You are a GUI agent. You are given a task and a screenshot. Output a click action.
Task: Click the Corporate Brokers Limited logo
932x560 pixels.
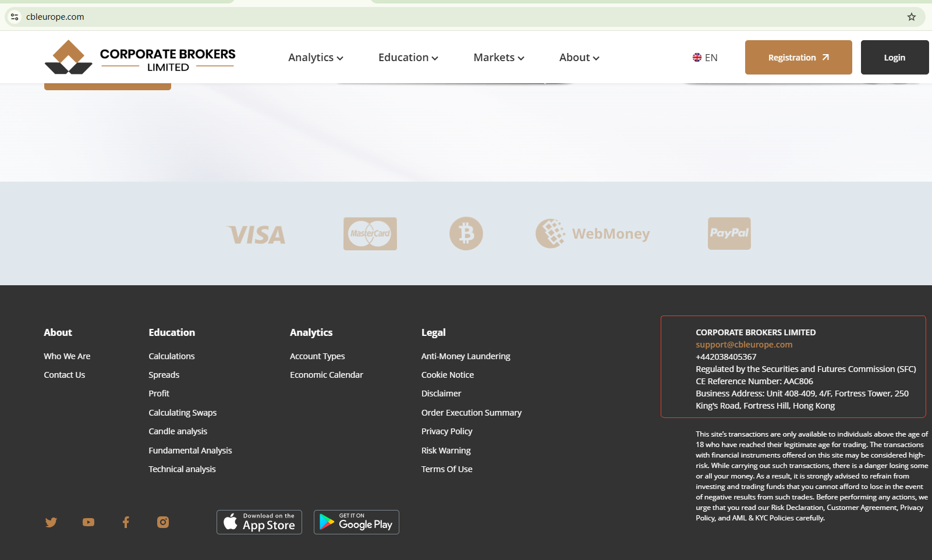pyautogui.click(x=140, y=58)
